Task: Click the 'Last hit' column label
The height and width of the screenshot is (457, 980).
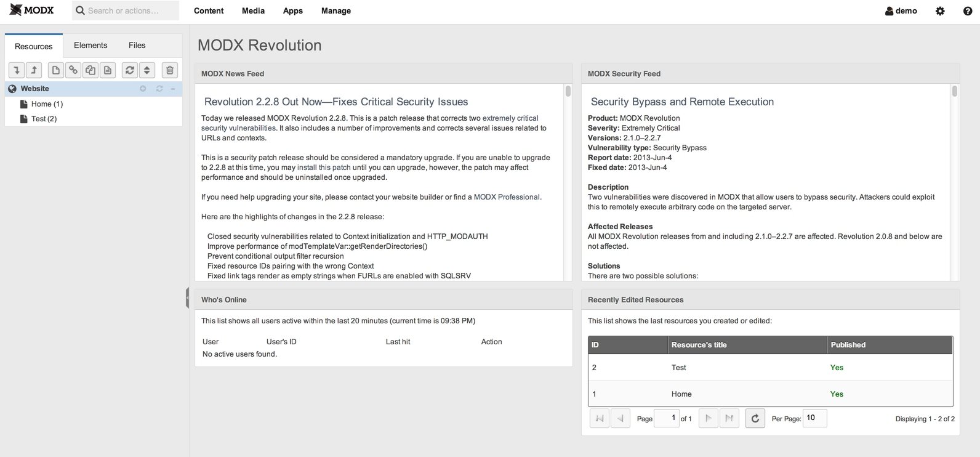Action: (x=398, y=342)
